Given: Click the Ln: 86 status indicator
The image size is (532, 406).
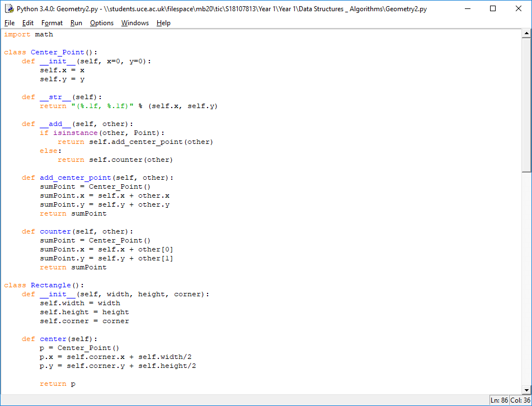Looking at the screenshot, I should coord(499,400).
